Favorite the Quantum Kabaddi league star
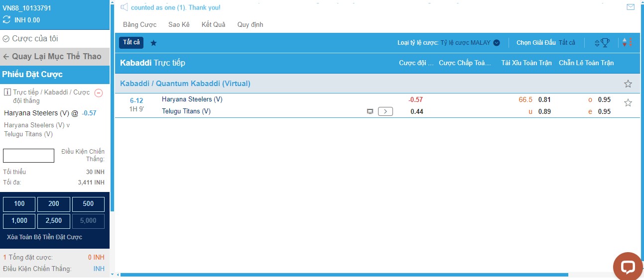 pos(628,84)
